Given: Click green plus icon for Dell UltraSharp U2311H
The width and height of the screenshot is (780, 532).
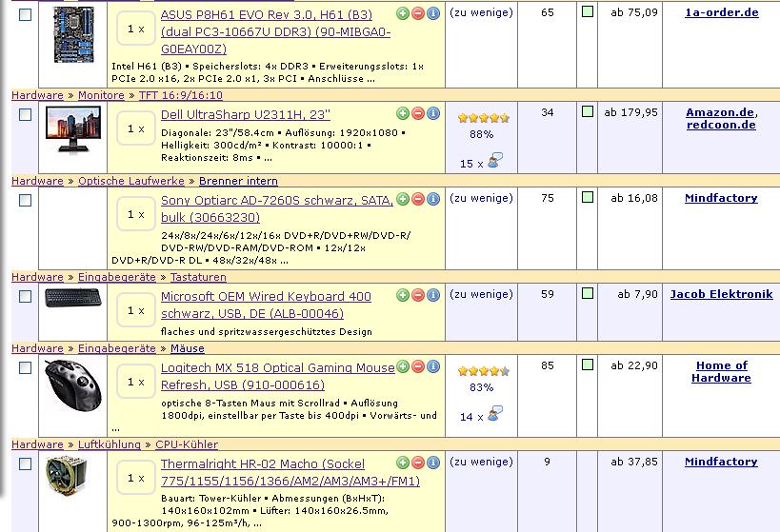Looking at the screenshot, I should [403, 113].
